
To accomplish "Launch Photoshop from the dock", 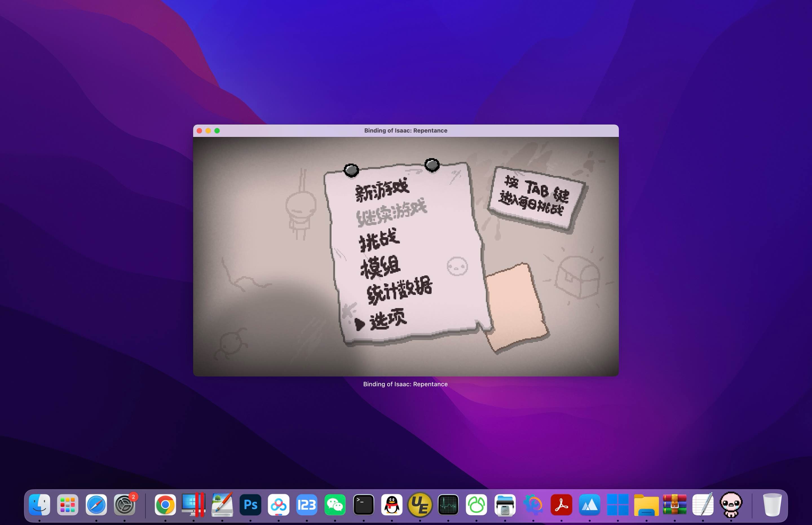I will (x=251, y=504).
